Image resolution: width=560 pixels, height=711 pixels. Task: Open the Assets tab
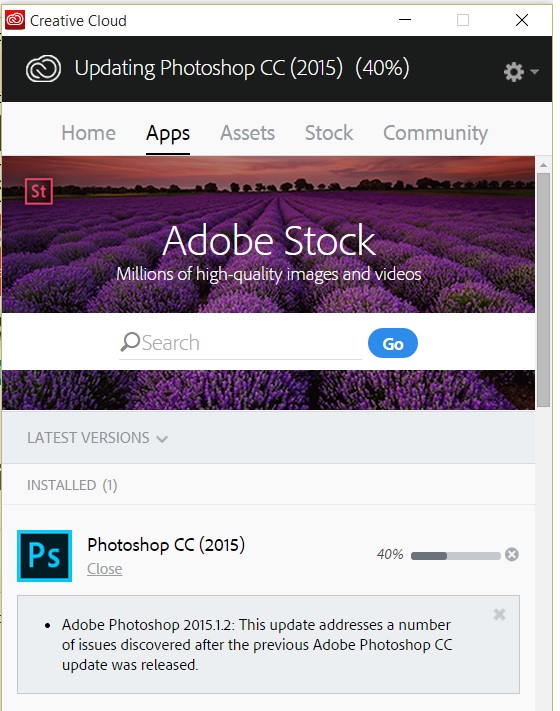248,133
